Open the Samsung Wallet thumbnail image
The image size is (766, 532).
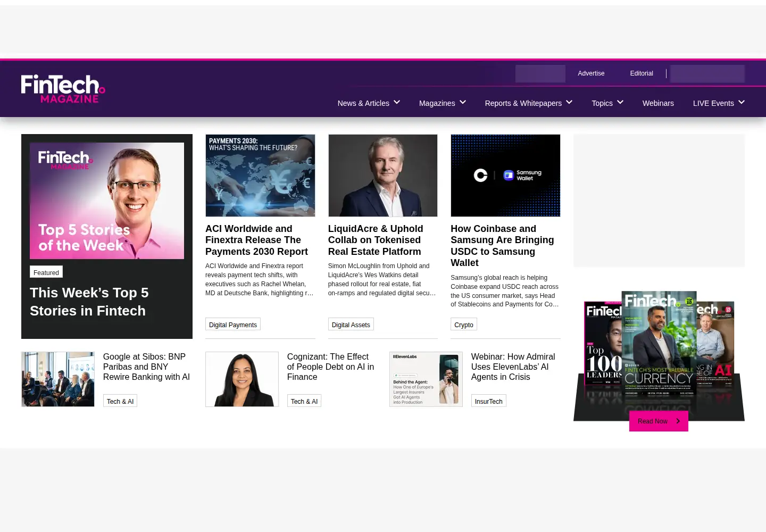click(x=505, y=176)
